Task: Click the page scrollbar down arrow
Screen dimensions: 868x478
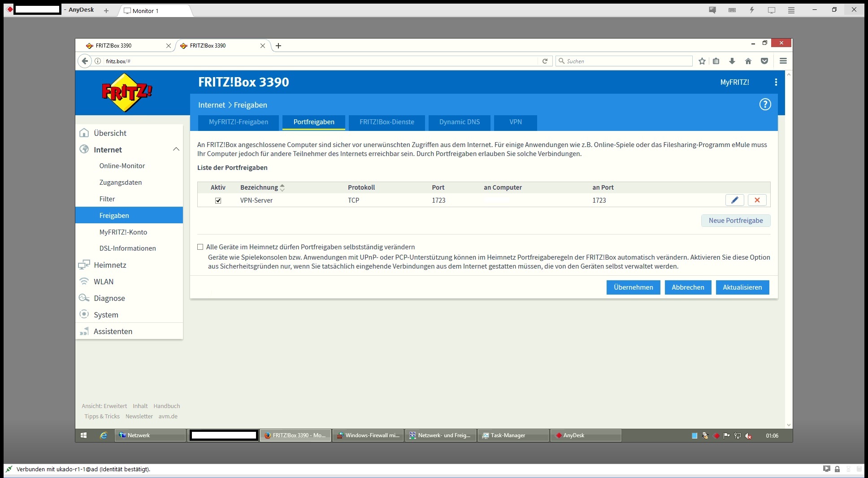Action: click(x=789, y=425)
